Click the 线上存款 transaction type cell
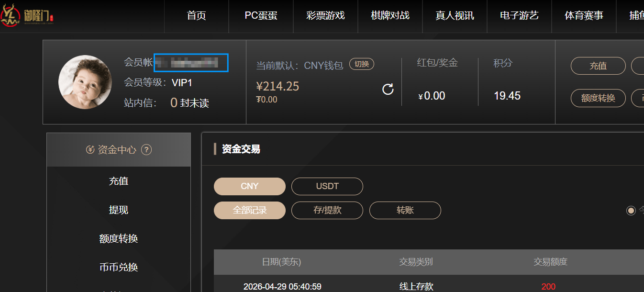The height and width of the screenshot is (292, 644). tap(416, 287)
